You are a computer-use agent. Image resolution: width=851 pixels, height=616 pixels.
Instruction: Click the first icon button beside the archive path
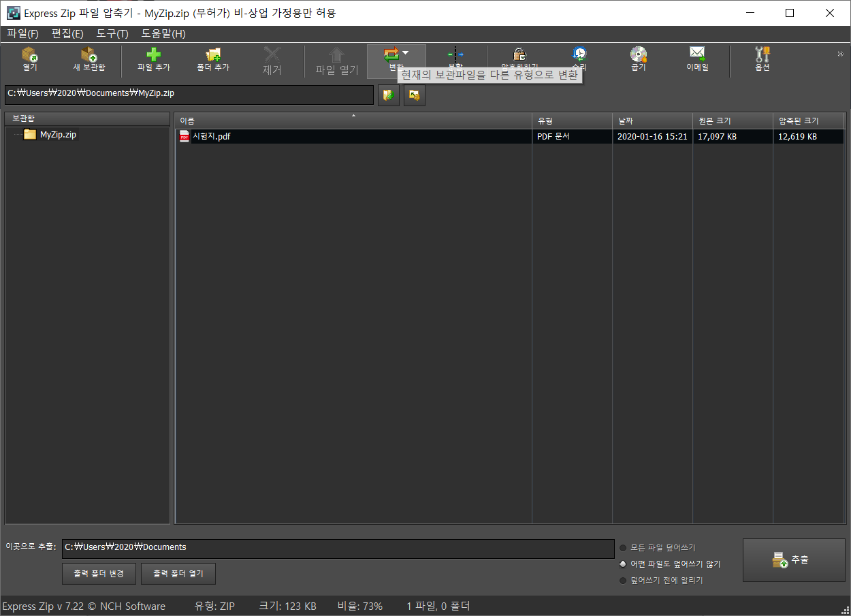[x=389, y=95]
